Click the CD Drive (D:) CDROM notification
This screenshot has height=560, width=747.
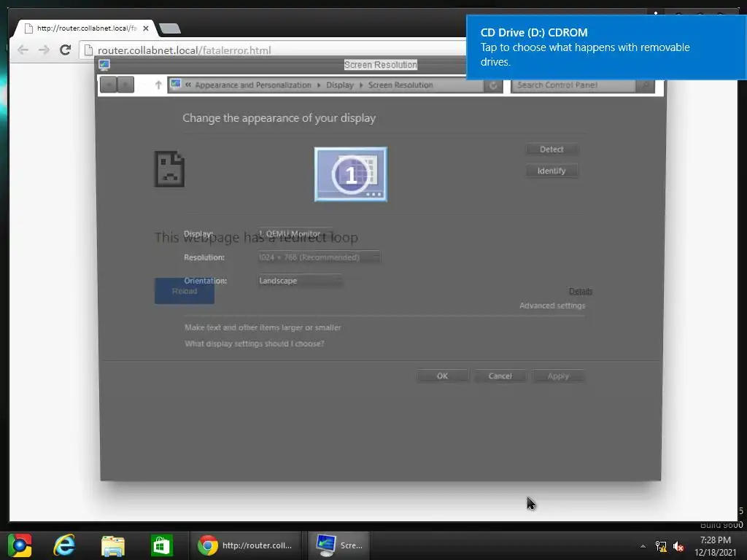pos(606,47)
